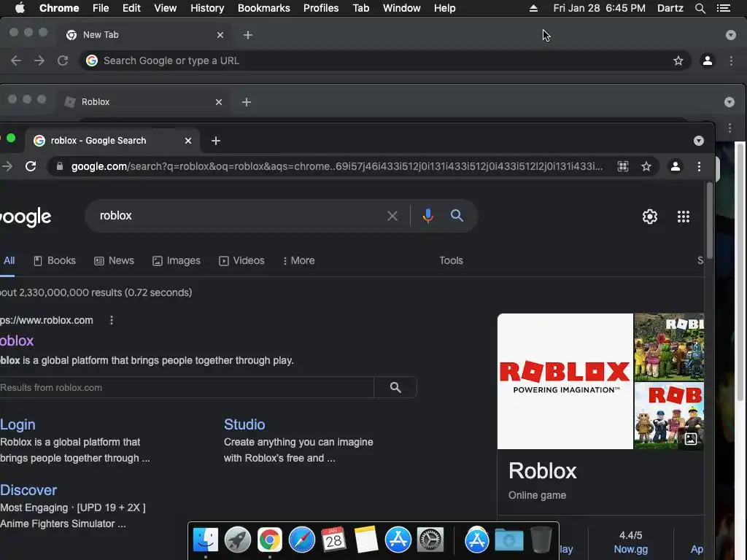Open Safari from the dock
This screenshot has height=560, width=747.
click(x=301, y=540)
